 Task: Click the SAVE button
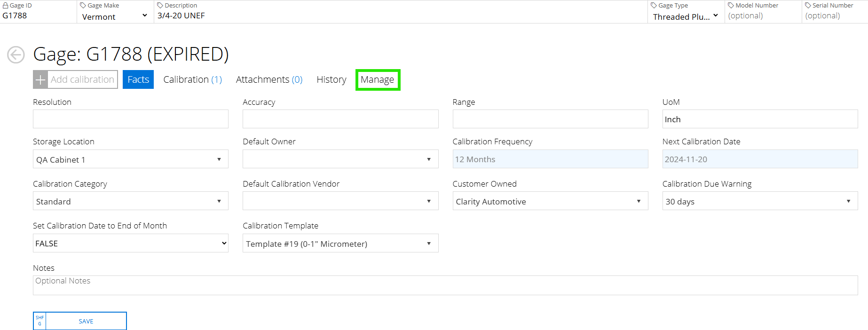[x=80, y=321]
